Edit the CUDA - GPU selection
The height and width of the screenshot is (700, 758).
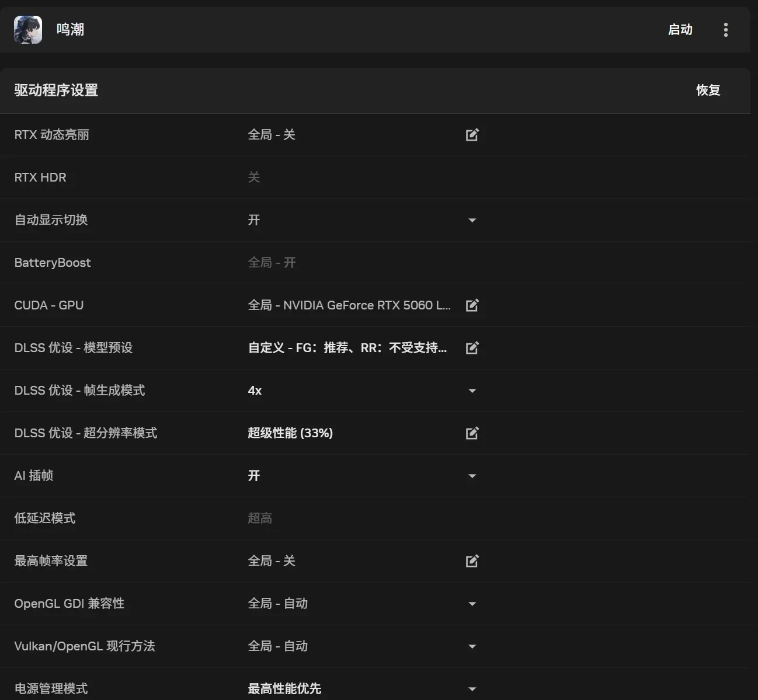click(x=472, y=305)
